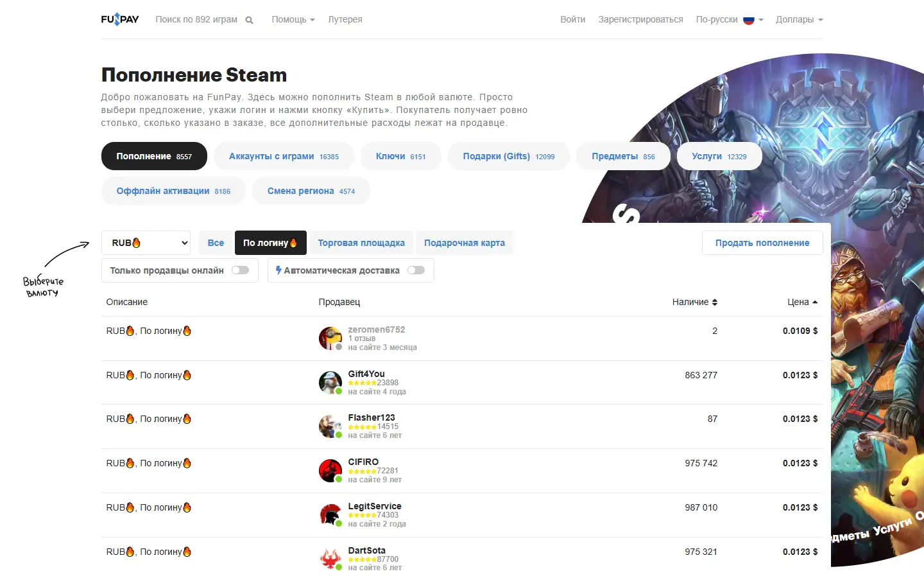This screenshot has height=578, width=924.
Task: Open the 'По-русски' language dropdown
Action: [730, 19]
